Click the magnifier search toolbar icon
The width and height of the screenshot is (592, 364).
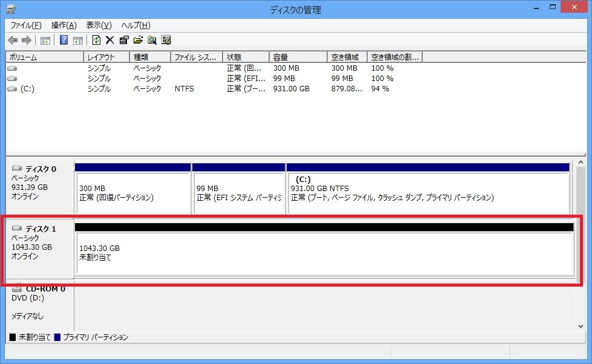(152, 40)
